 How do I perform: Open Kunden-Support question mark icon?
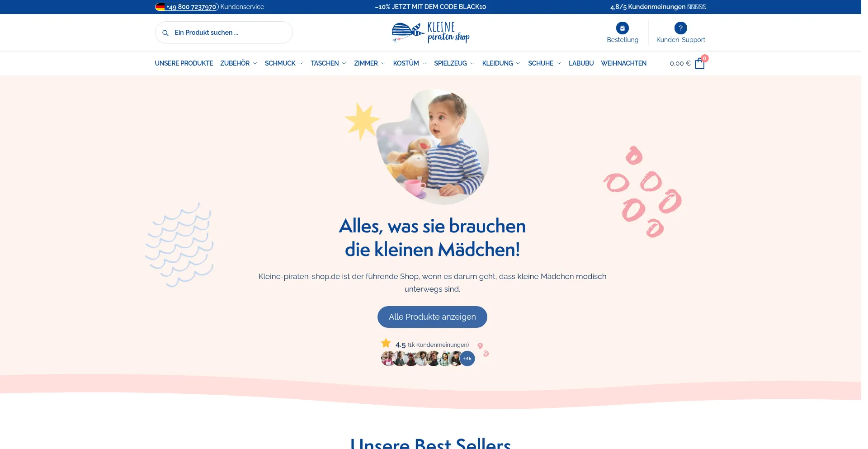(x=680, y=28)
